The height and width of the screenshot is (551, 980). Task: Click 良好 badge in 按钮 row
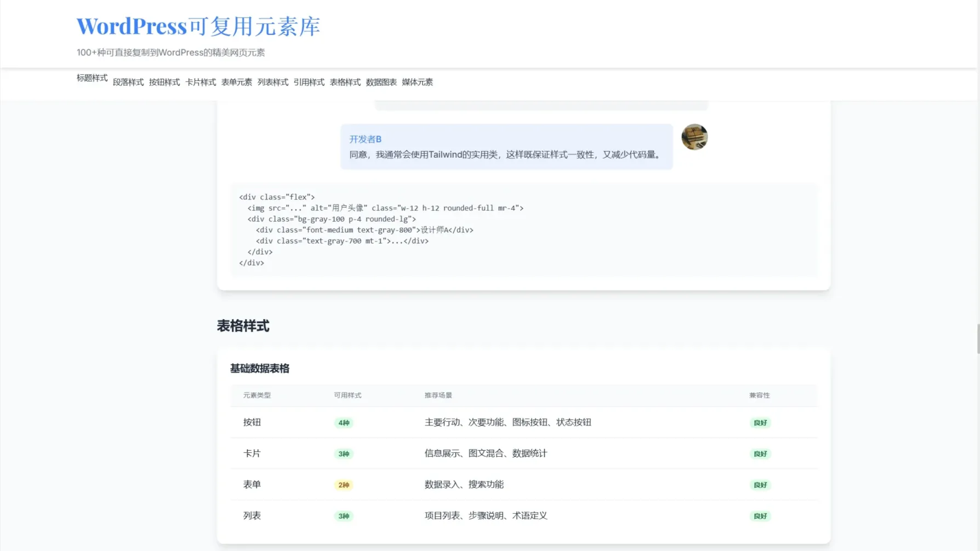pyautogui.click(x=760, y=423)
